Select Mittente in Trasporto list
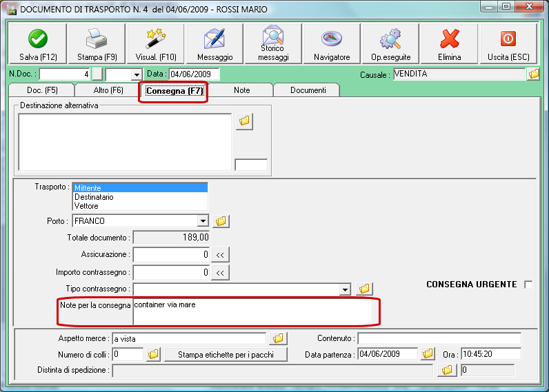This screenshot has width=549, height=392. pyautogui.click(x=140, y=188)
